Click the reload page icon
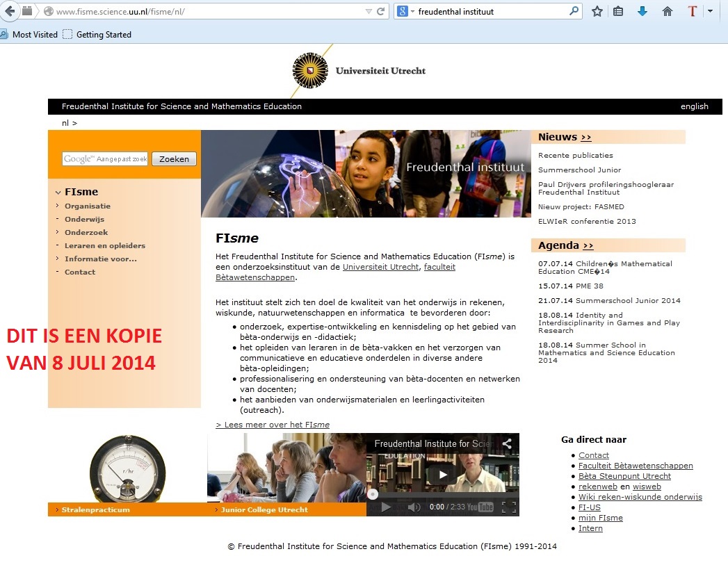The height and width of the screenshot is (572, 728). pyautogui.click(x=380, y=11)
